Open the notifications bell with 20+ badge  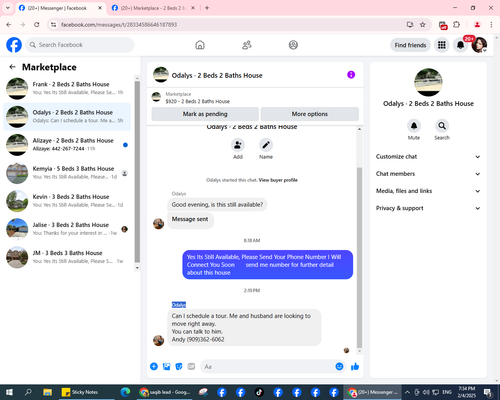tap(460, 45)
